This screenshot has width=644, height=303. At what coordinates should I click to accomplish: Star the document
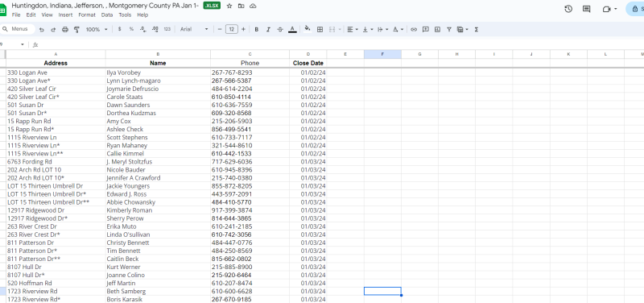pos(229,6)
